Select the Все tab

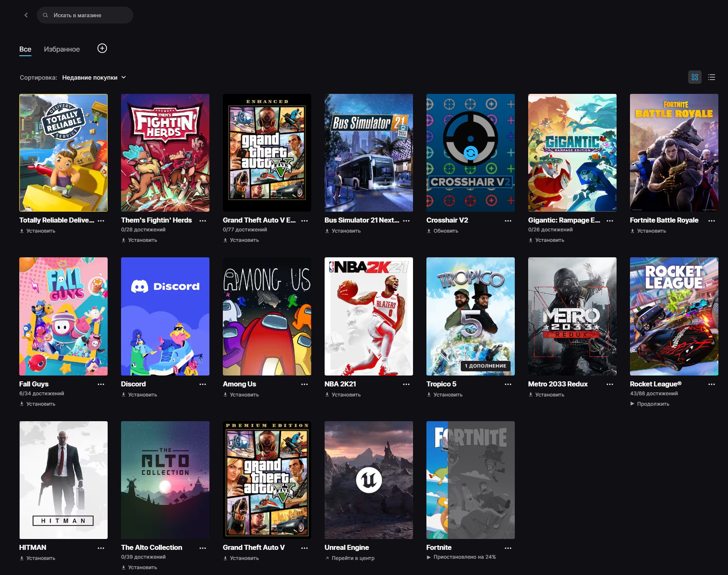[x=25, y=49]
